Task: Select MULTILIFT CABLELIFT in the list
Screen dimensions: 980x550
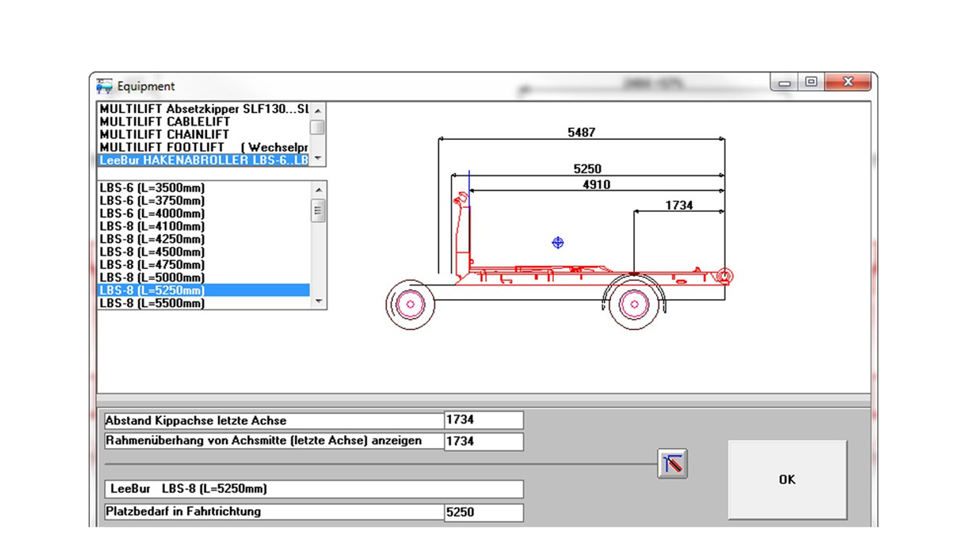Action: (x=165, y=121)
